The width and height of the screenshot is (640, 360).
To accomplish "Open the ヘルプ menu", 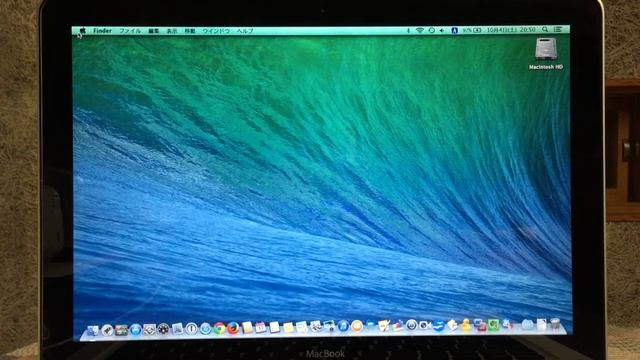I will point(245,31).
